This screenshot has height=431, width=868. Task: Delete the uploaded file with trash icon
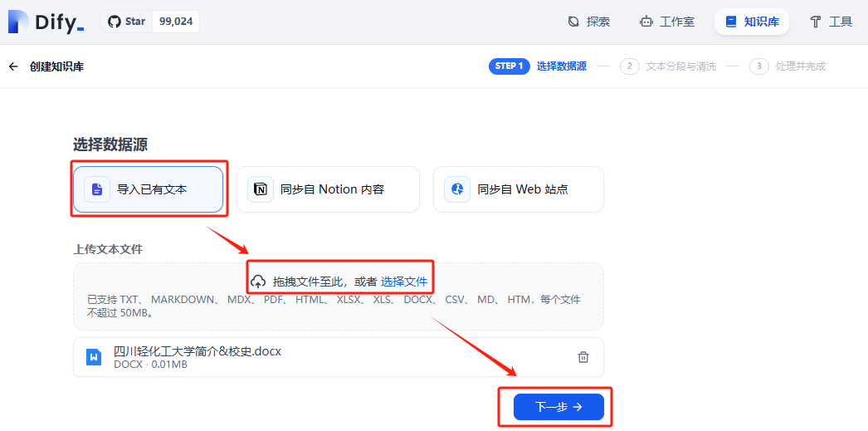click(583, 357)
